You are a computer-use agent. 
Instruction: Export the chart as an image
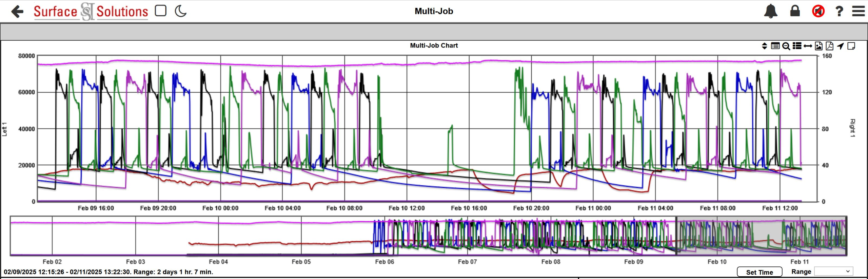(818, 46)
